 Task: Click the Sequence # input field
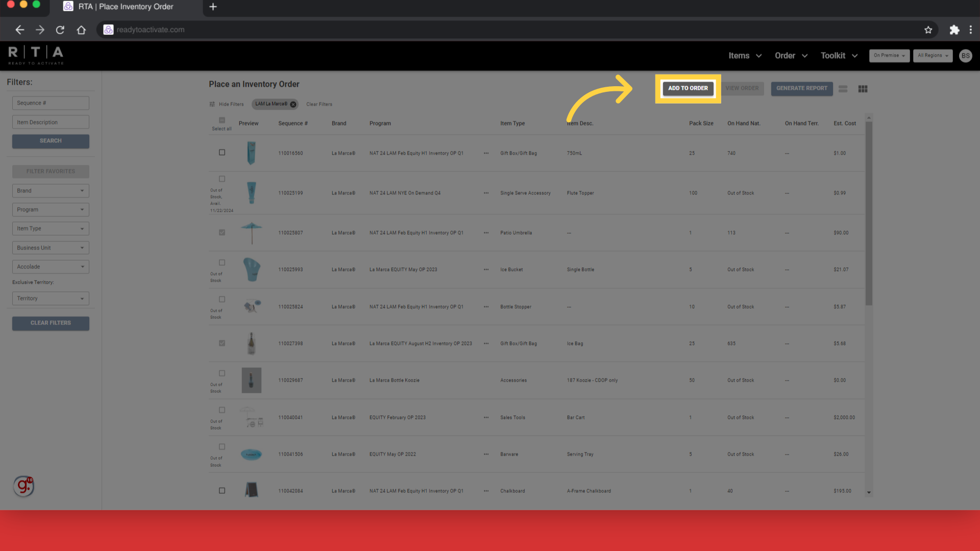(x=51, y=103)
